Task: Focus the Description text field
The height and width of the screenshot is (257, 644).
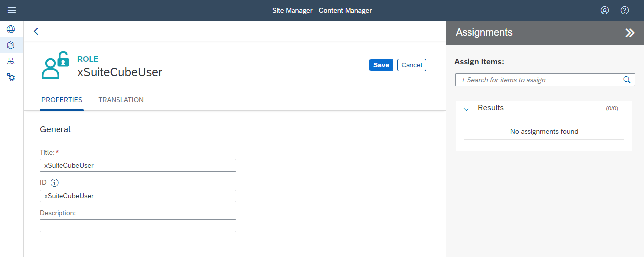Action: click(x=138, y=226)
